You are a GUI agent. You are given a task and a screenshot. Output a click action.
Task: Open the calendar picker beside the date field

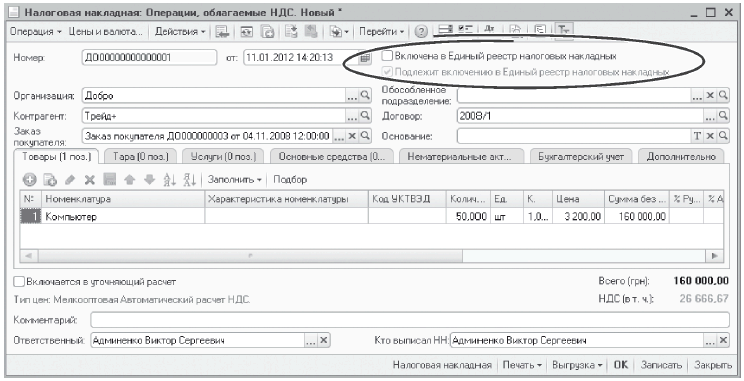(364, 58)
